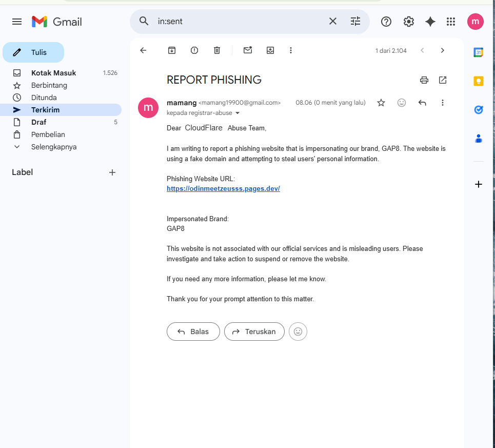The width and height of the screenshot is (495, 448).
Task: Go to the older message arrow
Action: 442,50
